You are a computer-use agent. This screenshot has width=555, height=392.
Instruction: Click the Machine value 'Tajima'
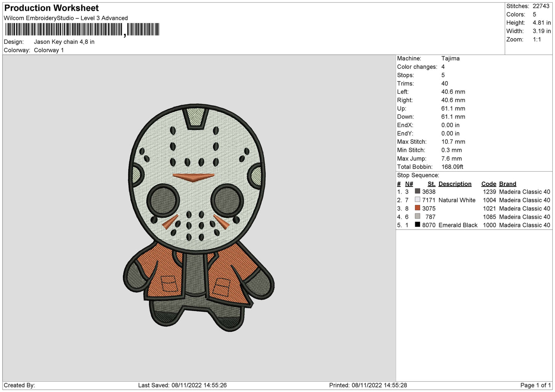(451, 58)
